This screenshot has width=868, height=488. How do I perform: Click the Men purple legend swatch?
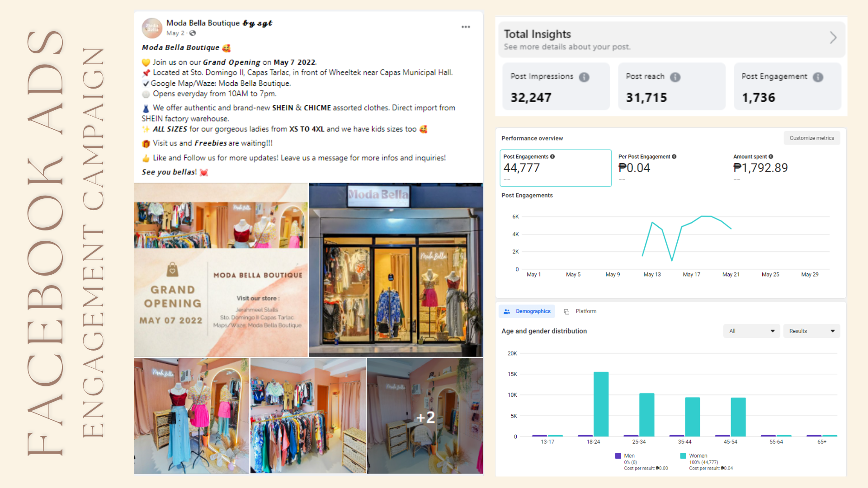click(x=618, y=456)
